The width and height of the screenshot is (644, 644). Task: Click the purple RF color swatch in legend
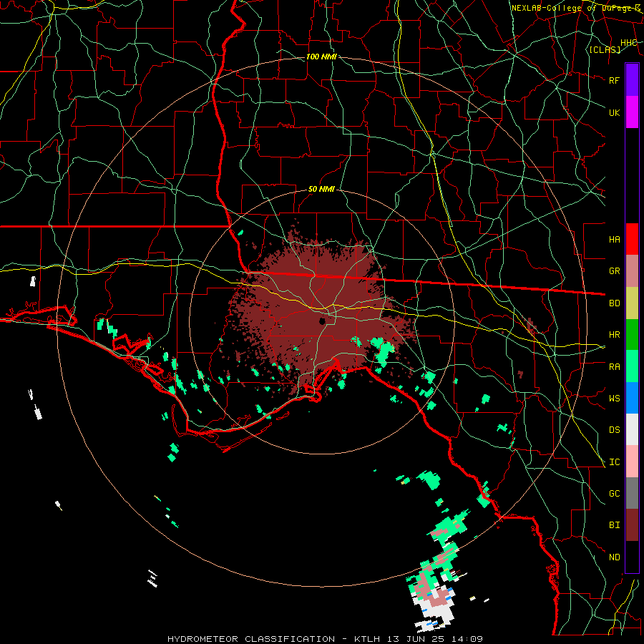632,80
